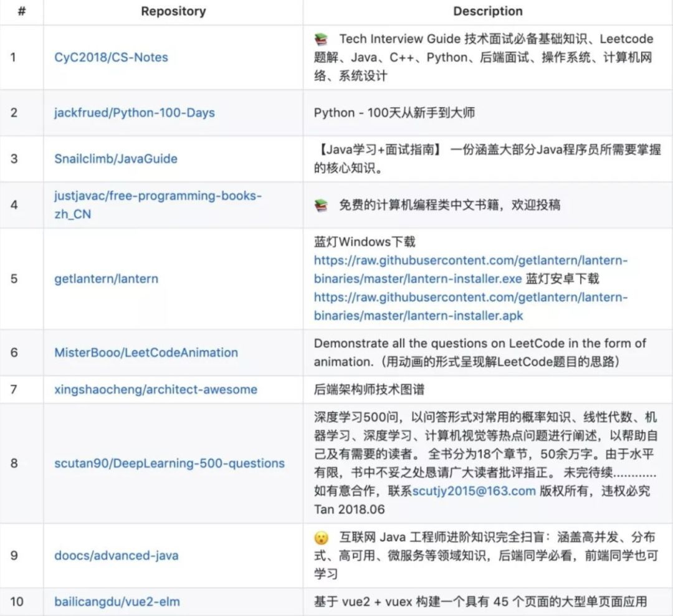The height and width of the screenshot is (616, 673).
Task: Open jackfrued/Python-100-Days repository link
Action: pos(135,112)
